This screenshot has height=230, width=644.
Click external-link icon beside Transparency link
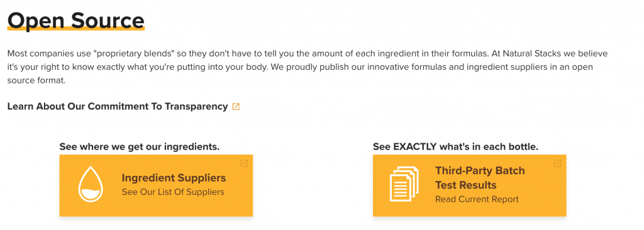pyautogui.click(x=236, y=107)
